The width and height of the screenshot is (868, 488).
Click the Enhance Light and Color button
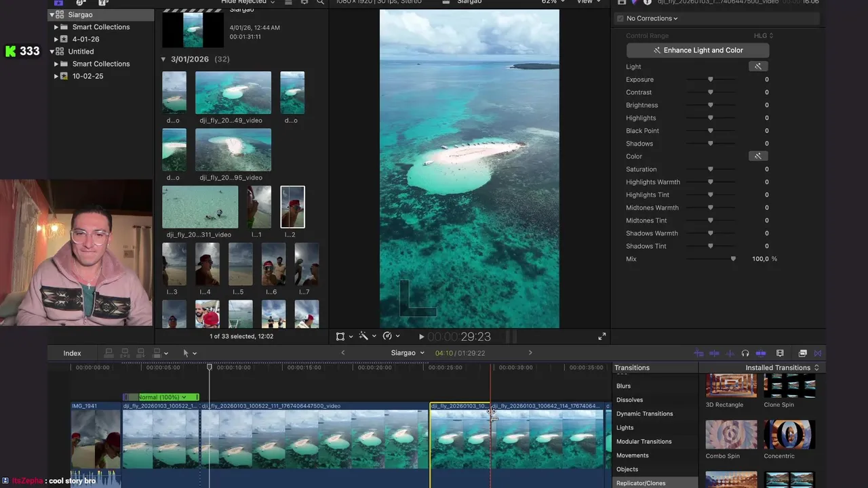coord(697,50)
